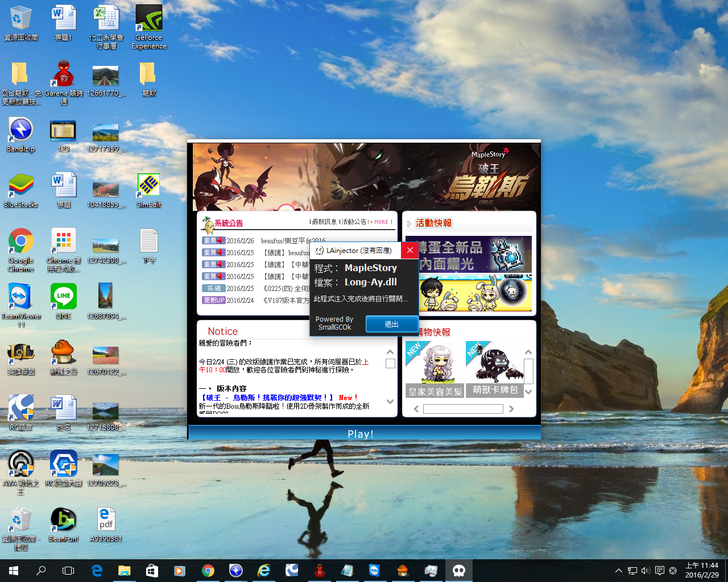Select the TeamViewer 11 desktop shortcut
Screen dimensions: 728x582
[21, 305]
